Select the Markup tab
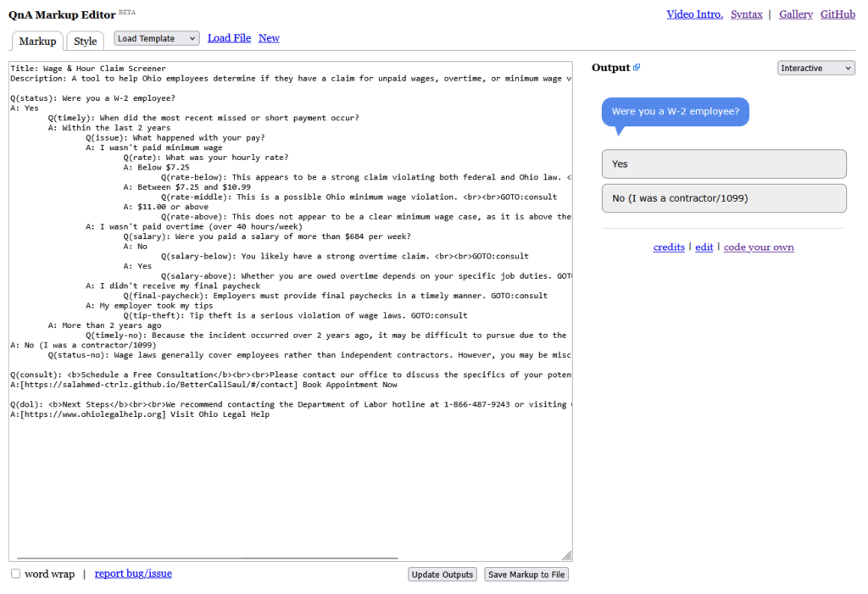This screenshot has width=868, height=594. tap(37, 40)
